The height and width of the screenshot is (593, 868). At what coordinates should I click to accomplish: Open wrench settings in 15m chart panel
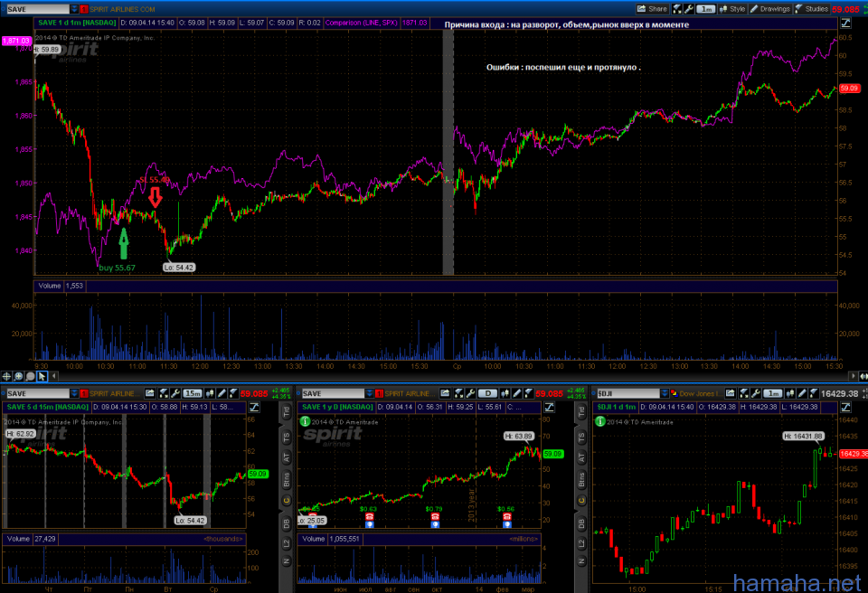175,393
